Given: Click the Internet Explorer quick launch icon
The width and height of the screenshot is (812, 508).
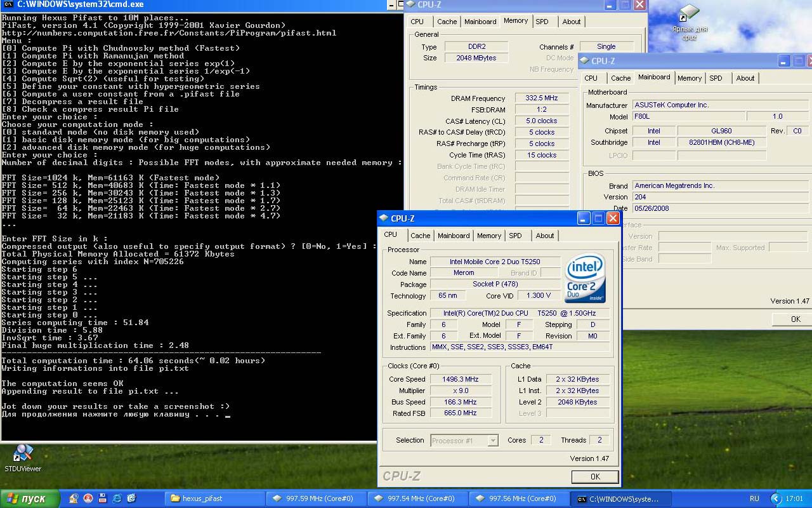Looking at the screenshot, I should pos(117,498).
